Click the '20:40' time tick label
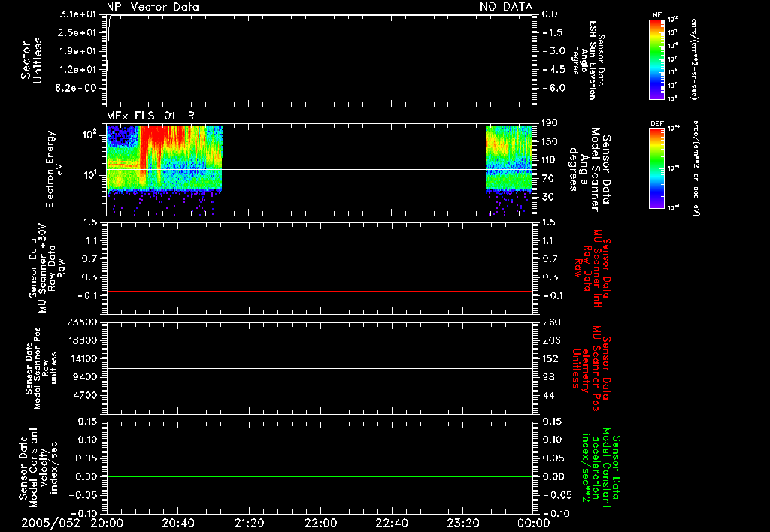770x532 pixels. click(178, 524)
